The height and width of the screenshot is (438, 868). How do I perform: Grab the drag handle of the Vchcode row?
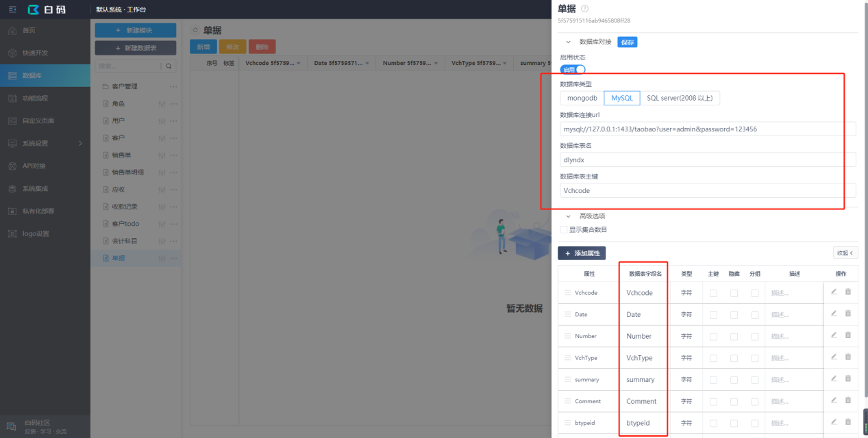pyautogui.click(x=567, y=292)
